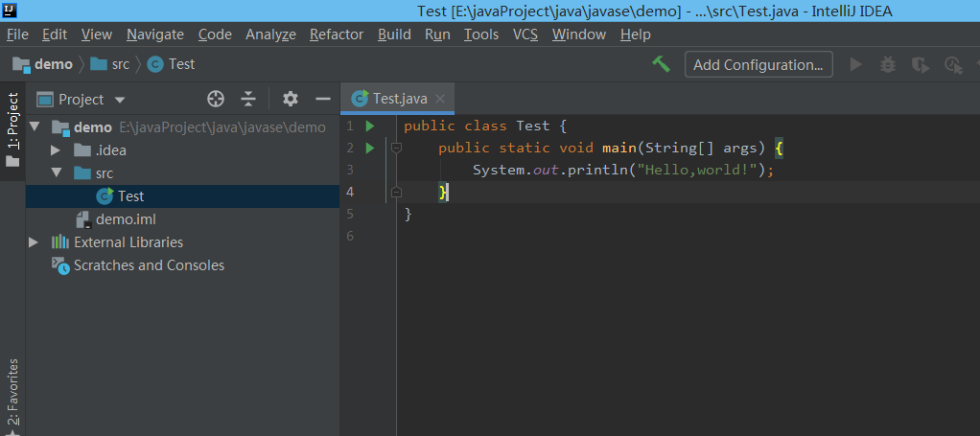
Task: Click the src folder icon in the breadcrumb
Action: (99, 64)
